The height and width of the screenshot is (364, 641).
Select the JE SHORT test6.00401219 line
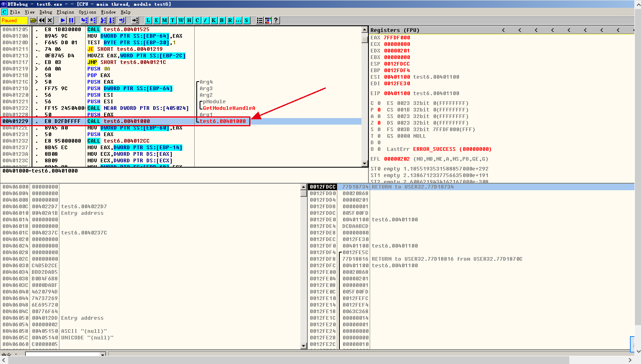pos(125,49)
